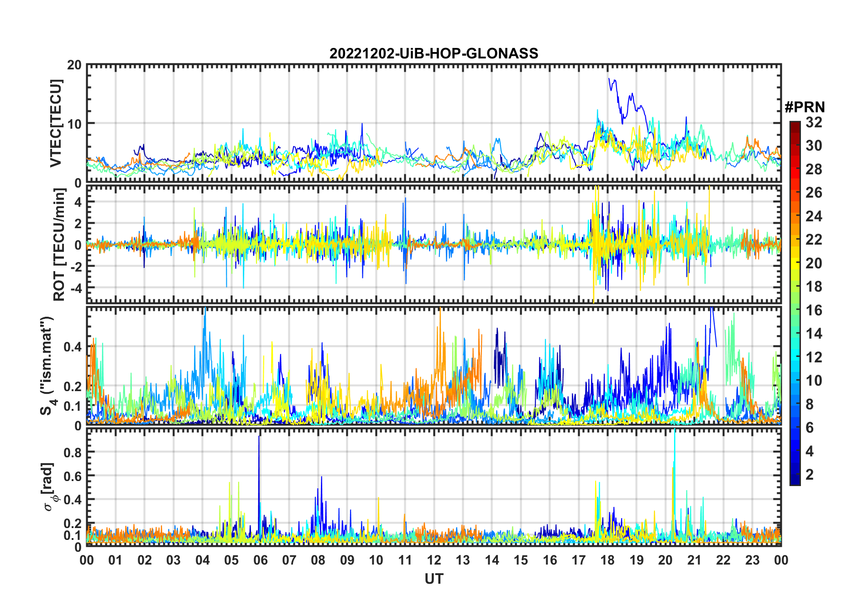
Task: Select the "0.4" tick on the S4 y-axis
Action: click(x=73, y=347)
